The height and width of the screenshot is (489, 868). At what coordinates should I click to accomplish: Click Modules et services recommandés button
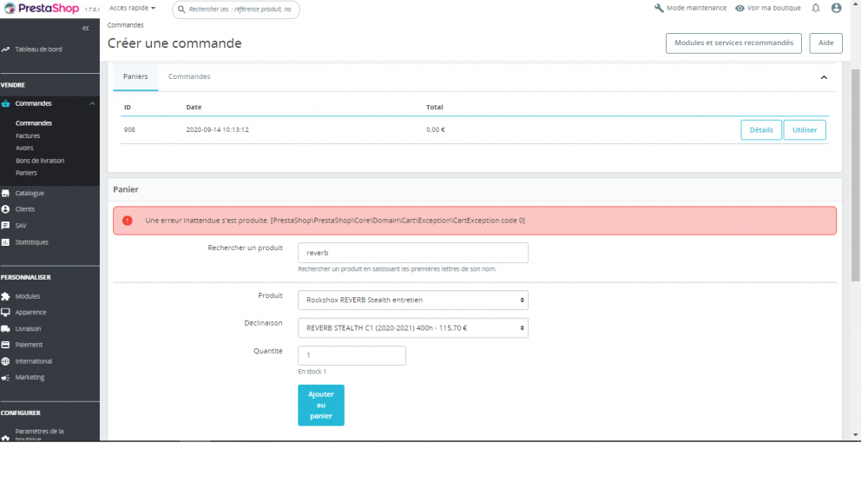point(733,43)
